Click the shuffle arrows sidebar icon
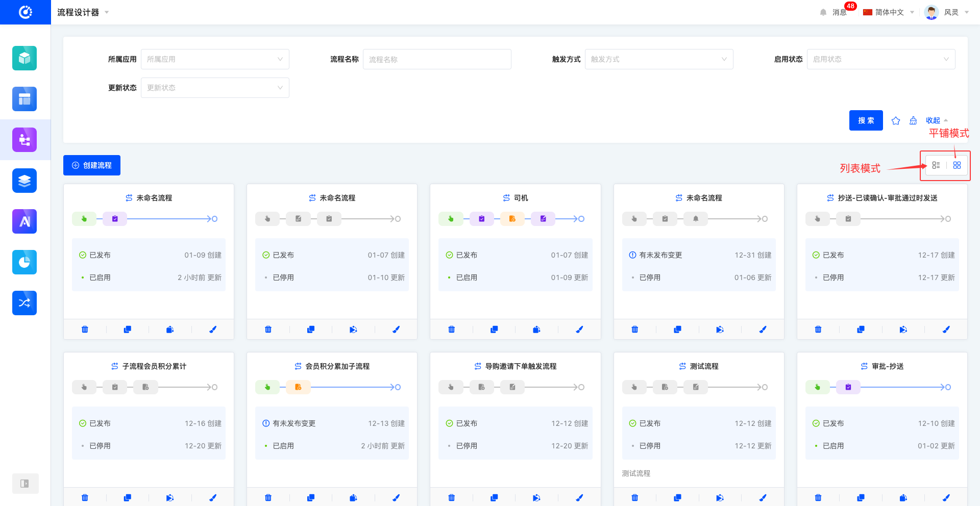Screen dimensions: 980x506 tap(24, 303)
